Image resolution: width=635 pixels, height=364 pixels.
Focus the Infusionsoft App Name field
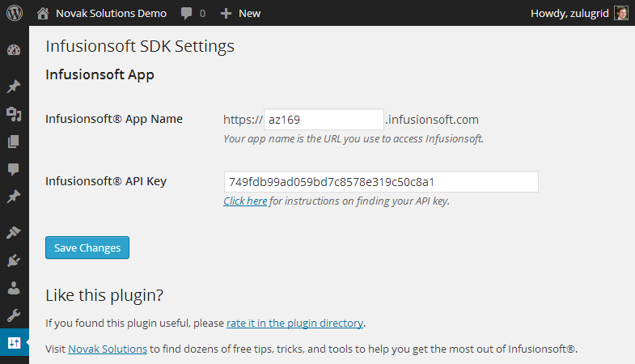pos(324,120)
